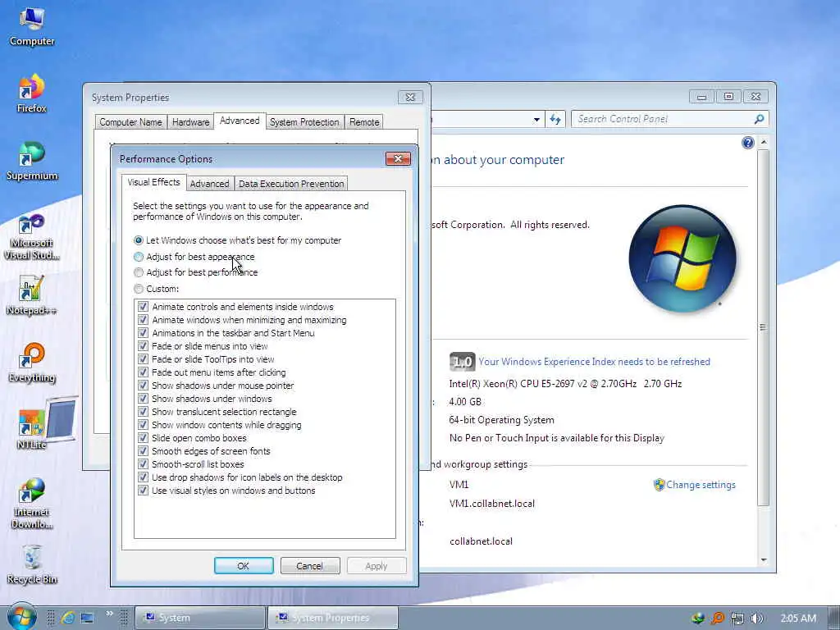Toggle Show translucent selection rectangle

(x=143, y=412)
